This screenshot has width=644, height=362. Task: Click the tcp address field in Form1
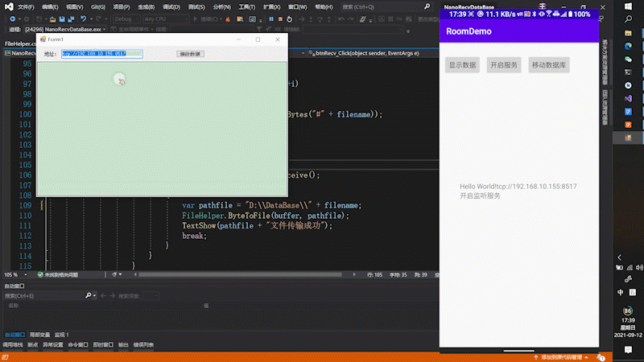click(101, 54)
